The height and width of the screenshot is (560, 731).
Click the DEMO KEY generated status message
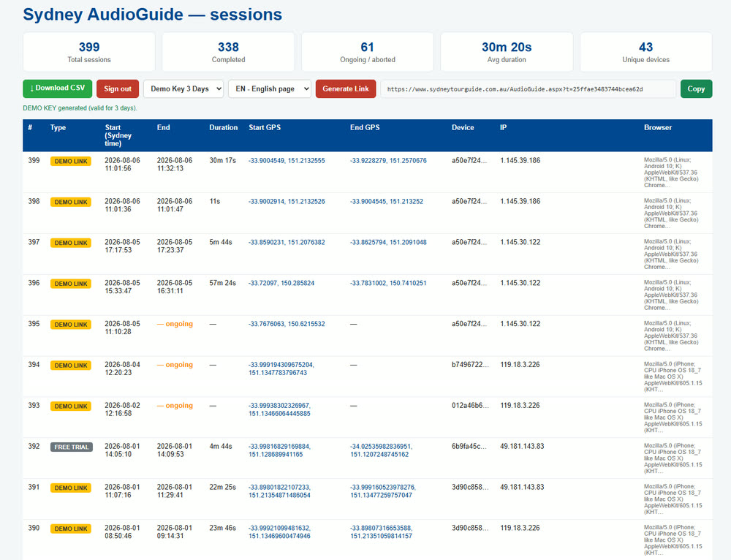click(x=80, y=108)
